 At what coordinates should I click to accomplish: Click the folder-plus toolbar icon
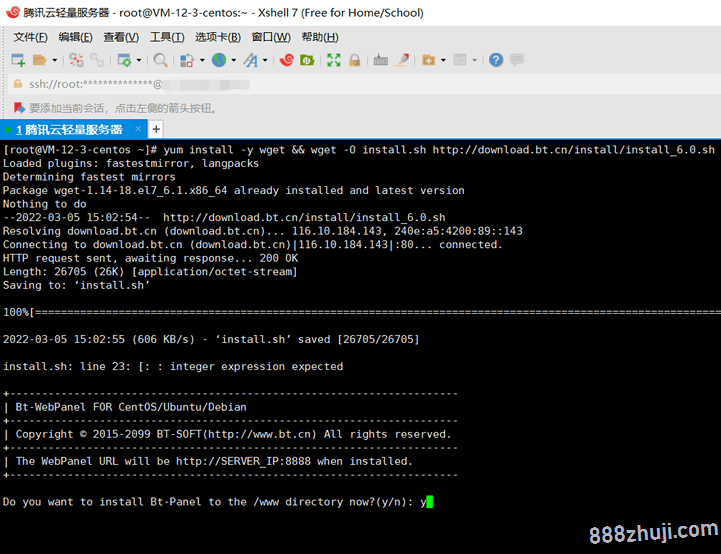point(429,60)
